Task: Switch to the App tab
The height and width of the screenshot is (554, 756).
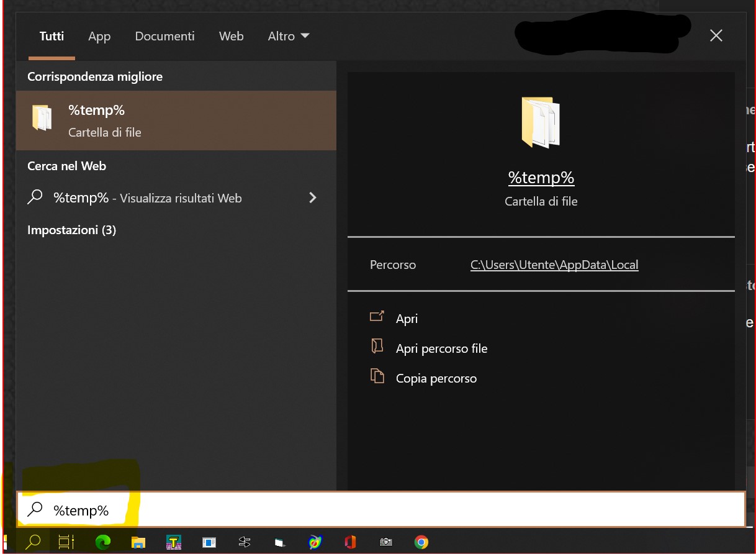Action: (99, 36)
